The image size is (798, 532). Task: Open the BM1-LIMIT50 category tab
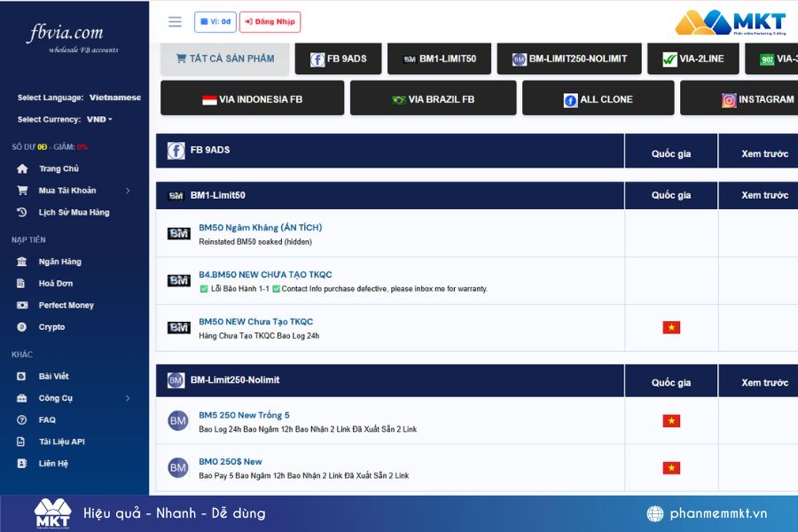pos(439,59)
